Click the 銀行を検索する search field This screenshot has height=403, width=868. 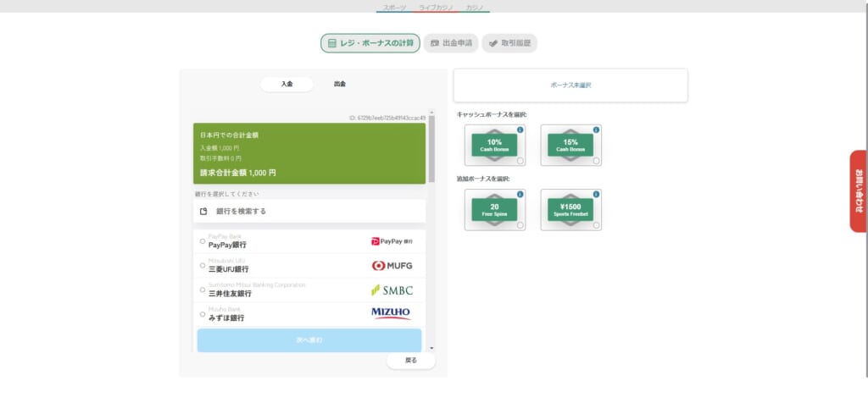pos(309,211)
